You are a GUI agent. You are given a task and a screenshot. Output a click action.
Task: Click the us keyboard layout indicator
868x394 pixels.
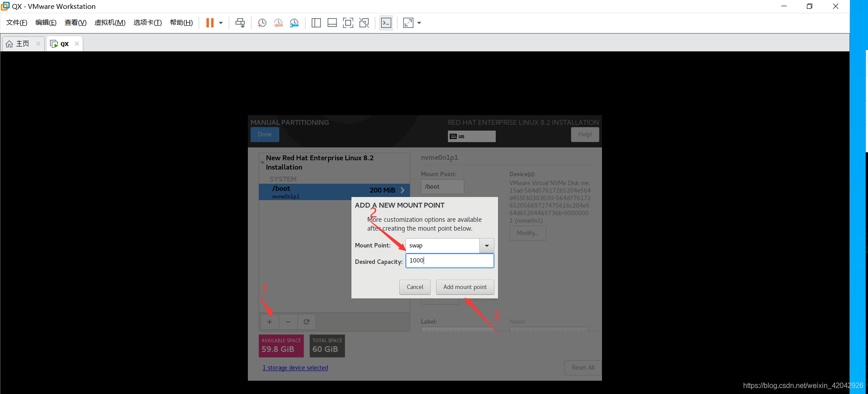coord(471,136)
